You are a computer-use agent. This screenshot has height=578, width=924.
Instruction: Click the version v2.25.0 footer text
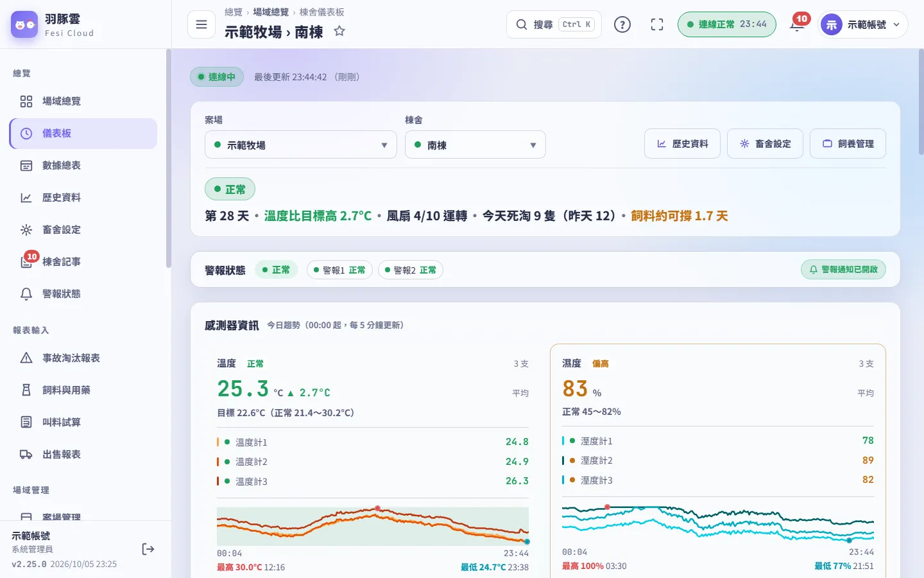pos(30,564)
